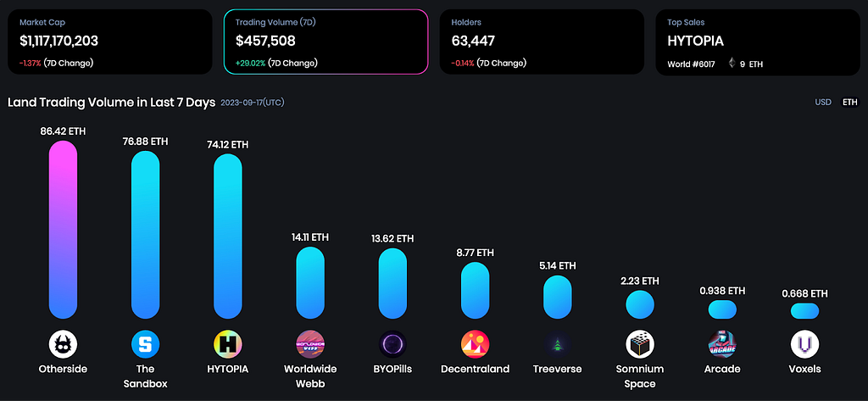Click the Decentraland logo icon
868x401 pixels.
[475, 344]
